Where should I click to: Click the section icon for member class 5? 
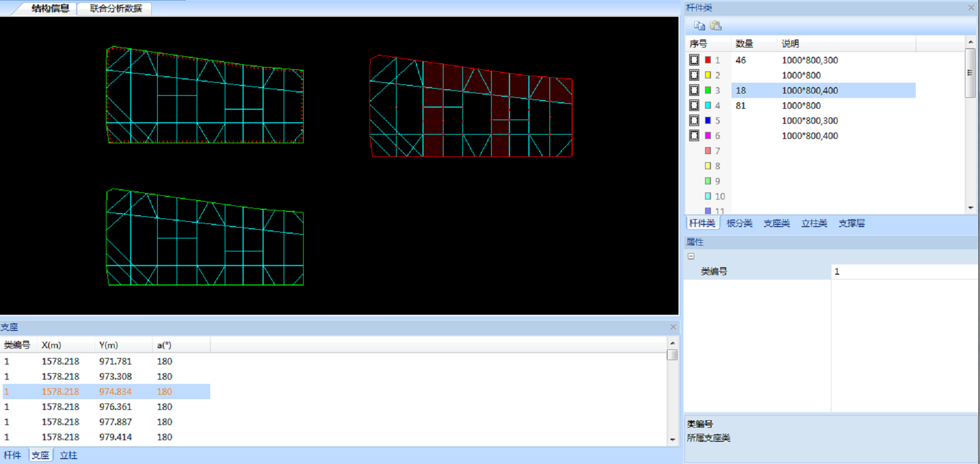coord(694,121)
